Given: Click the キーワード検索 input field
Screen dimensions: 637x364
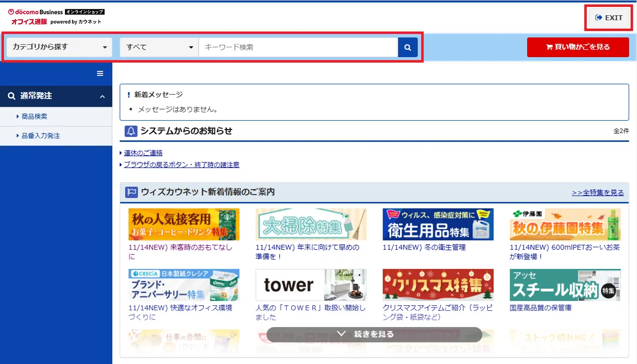Looking at the screenshot, I should click(x=298, y=47).
